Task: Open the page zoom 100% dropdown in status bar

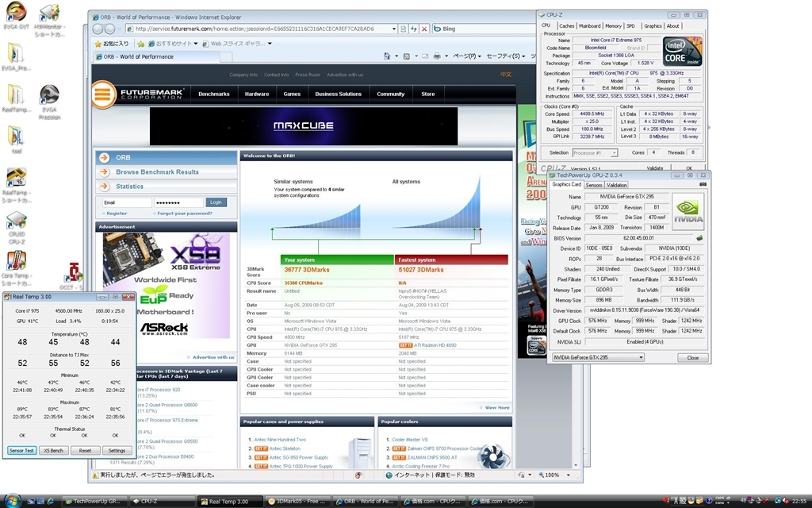Action: pyautogui.click(x=568, y=475)
